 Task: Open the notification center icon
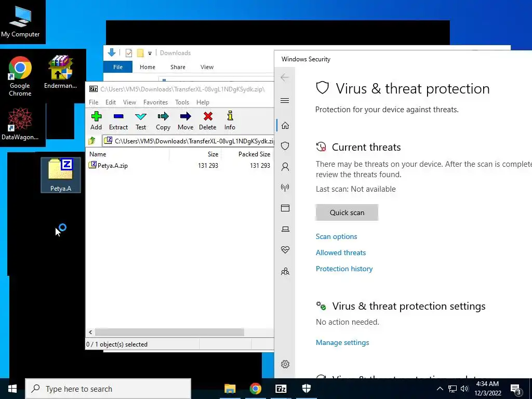coord(516,390)
